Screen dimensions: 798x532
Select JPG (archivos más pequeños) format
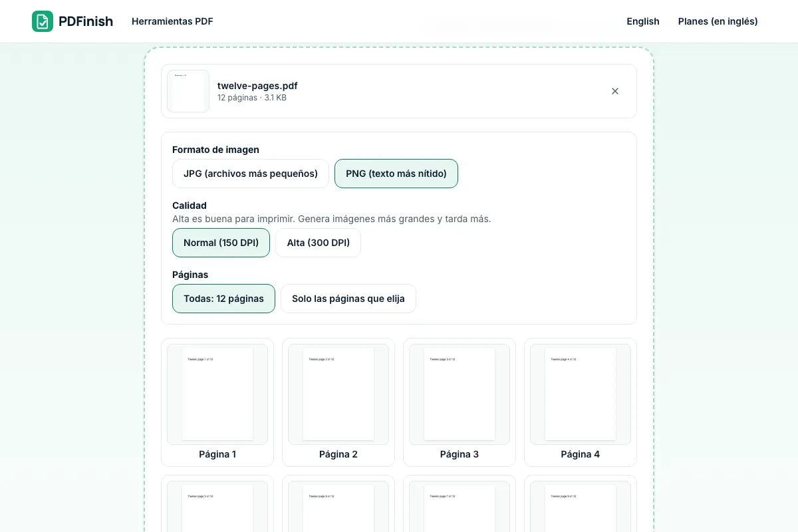point(251,174)
